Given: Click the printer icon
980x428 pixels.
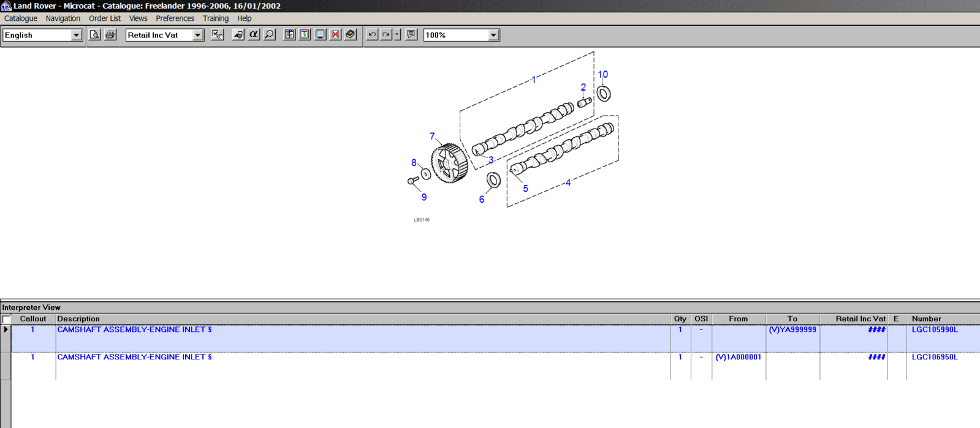Looking at the screenshot, I should pos(110,35).
